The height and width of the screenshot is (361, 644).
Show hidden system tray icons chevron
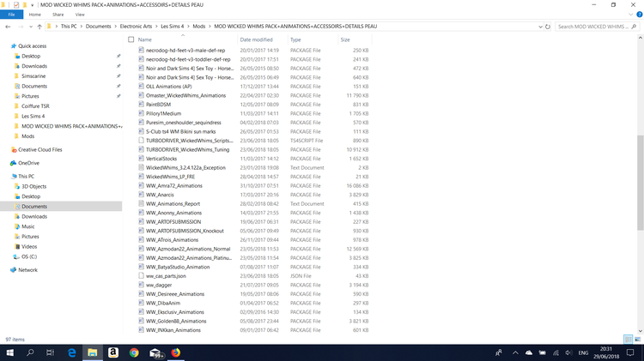(515, 352)
